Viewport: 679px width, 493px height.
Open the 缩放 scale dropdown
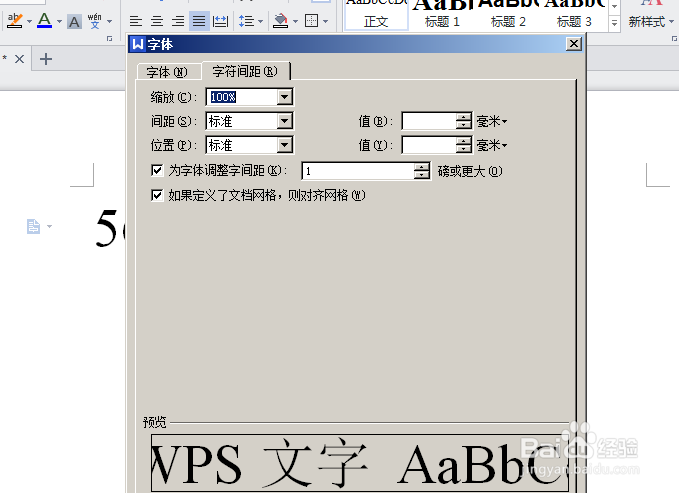[285, 97]
